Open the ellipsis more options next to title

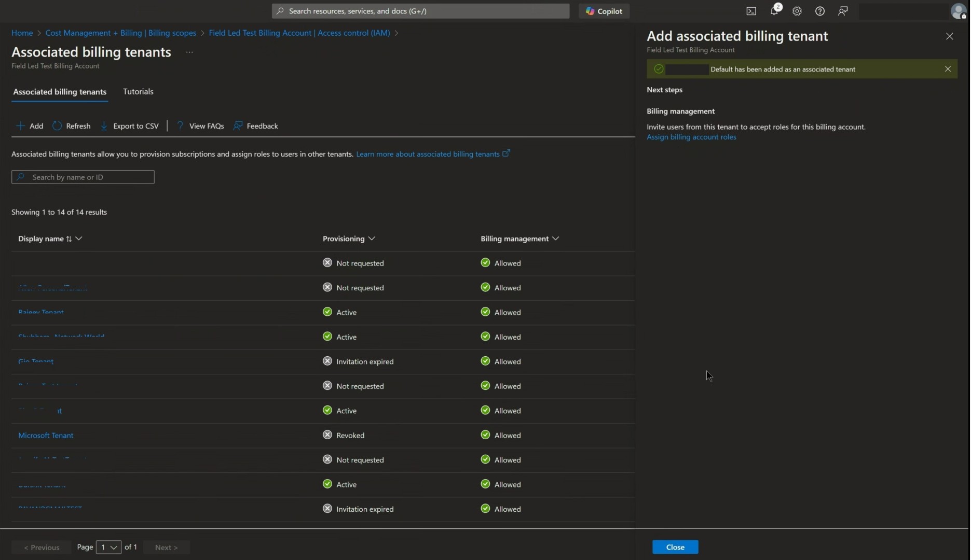[189, 52]
